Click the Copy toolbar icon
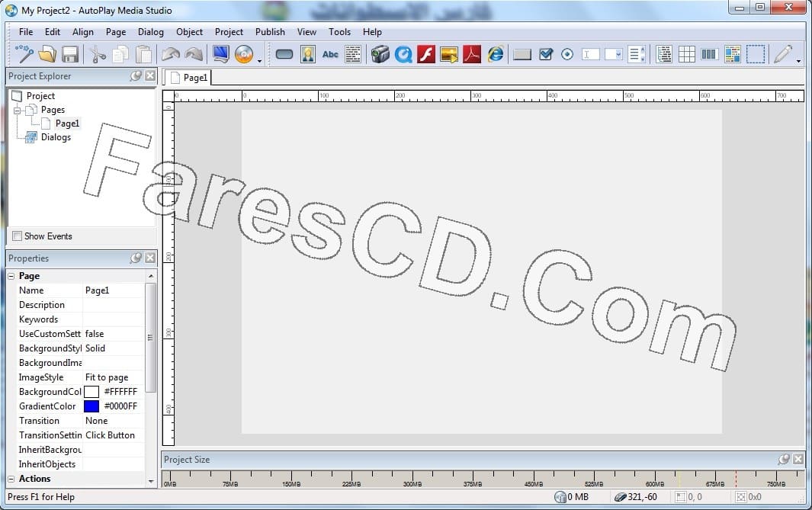This screenshot has width=812, height=510. pyautogui.click(x=120, y=54)
